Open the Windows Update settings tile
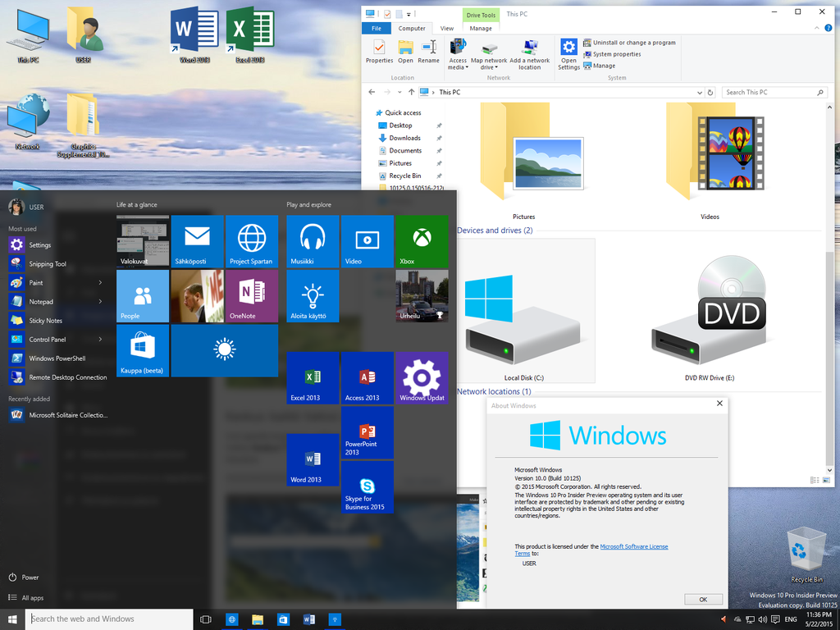 (x=422, y=377)
